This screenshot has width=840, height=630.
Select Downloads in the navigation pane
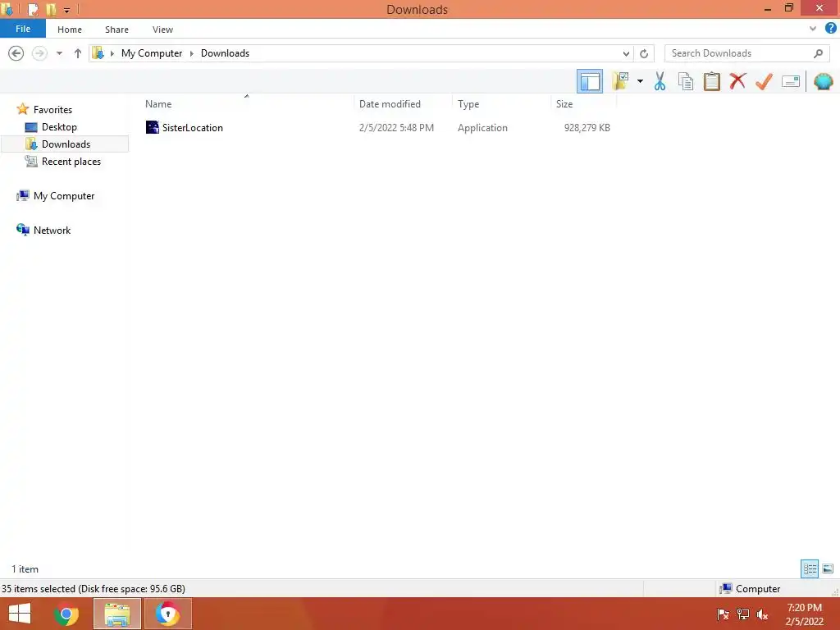click(x=66, y=144)
